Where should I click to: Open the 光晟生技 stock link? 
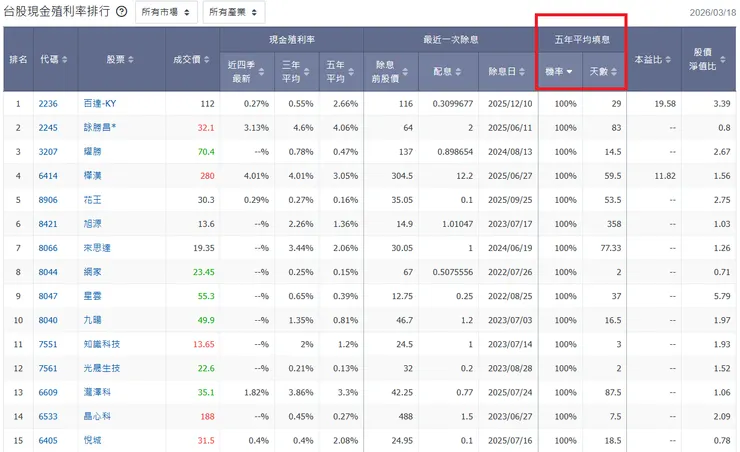click(x=102, y=368)
